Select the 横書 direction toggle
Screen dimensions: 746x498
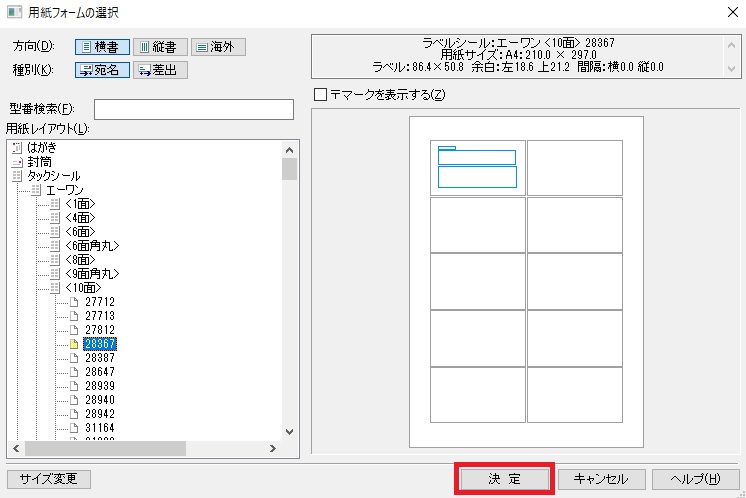point(101,47)
